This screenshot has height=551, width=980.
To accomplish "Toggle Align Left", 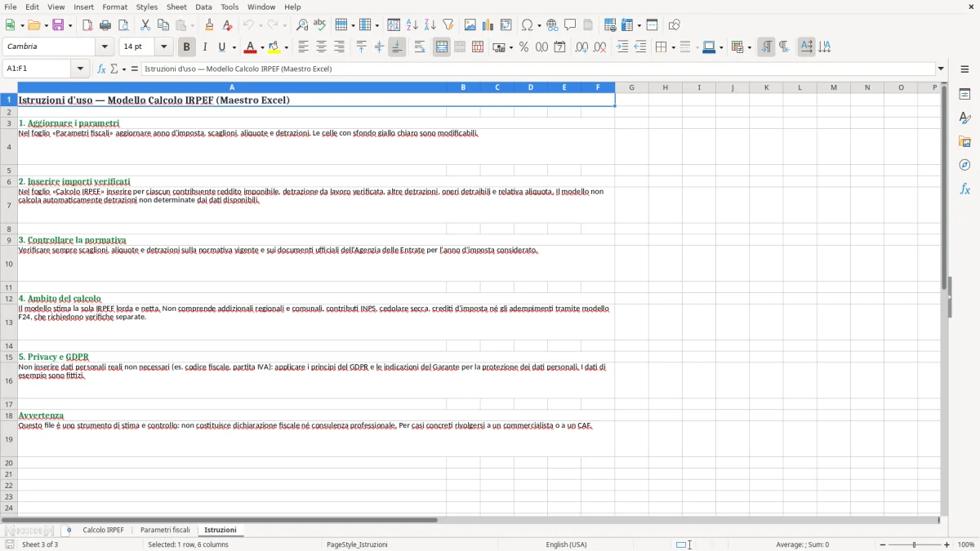I will tap(304, 47).
